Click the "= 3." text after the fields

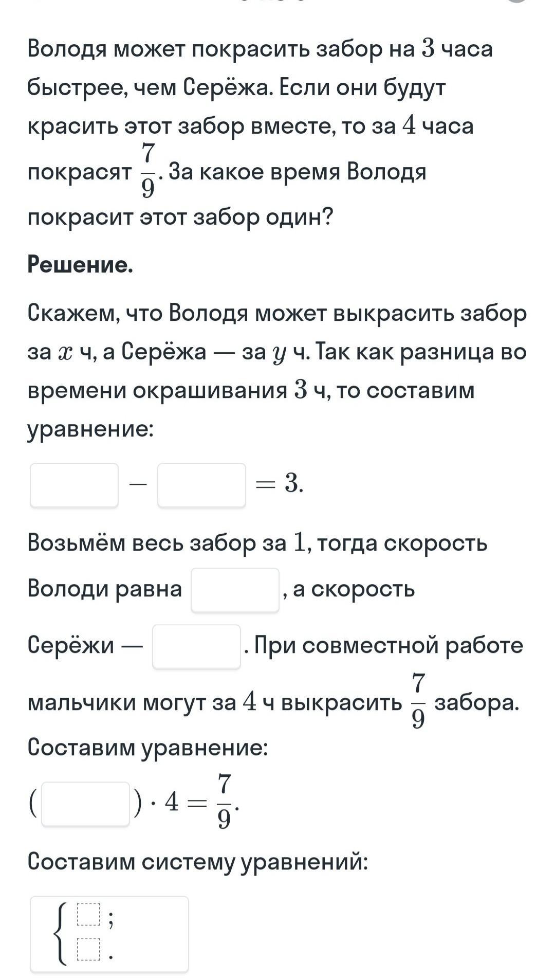280,484
